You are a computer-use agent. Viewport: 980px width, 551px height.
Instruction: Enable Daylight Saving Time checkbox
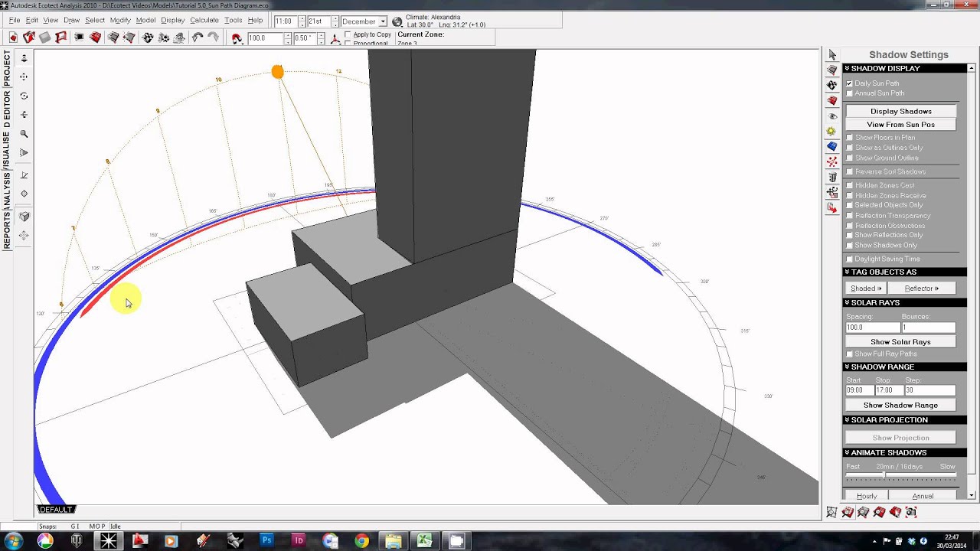pyautogui.click(x=849, y=259)
